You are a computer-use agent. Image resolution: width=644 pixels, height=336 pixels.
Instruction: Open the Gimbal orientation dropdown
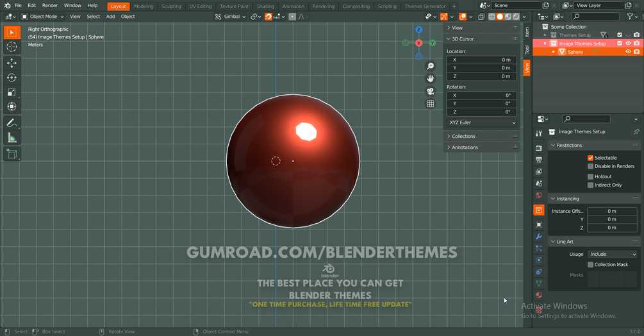(231, 17)
